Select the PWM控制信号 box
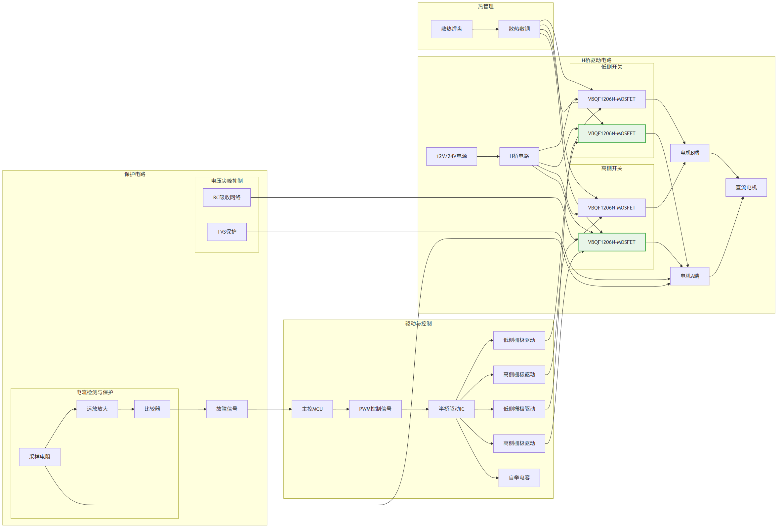The height and width of the screenshot is (532, 783). pos(375,409)
